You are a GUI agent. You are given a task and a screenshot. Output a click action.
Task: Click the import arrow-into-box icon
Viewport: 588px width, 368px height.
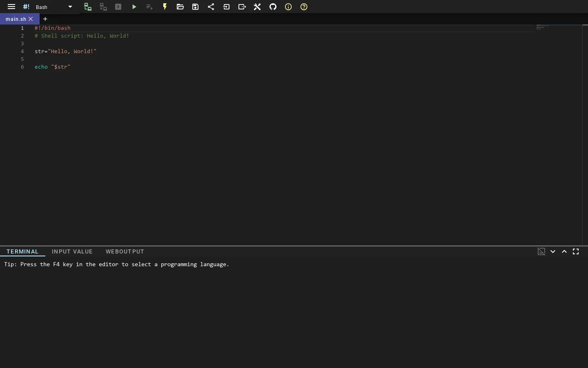(x=227, y=7)
